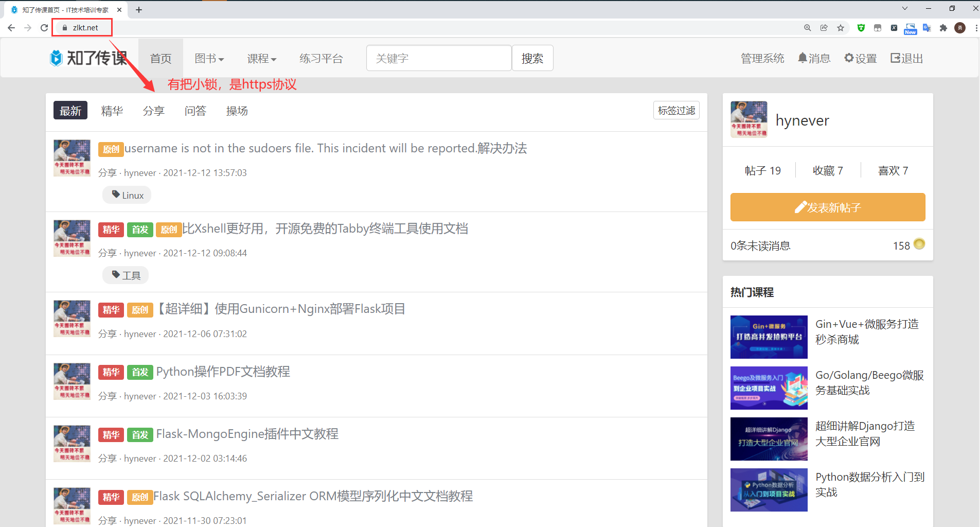Open the browser extensions puzzle icon

point(943,28)
